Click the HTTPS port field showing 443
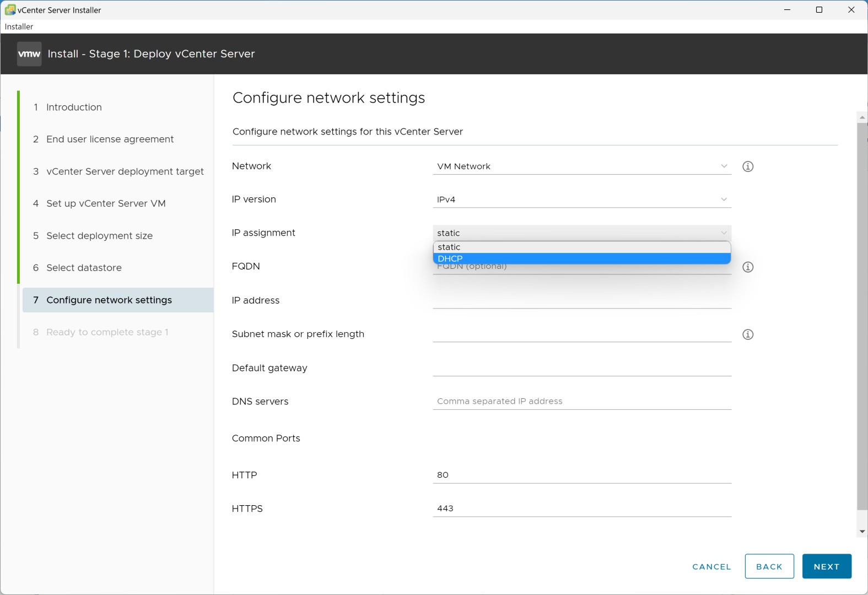868x595 pixels. pos(582,509)
